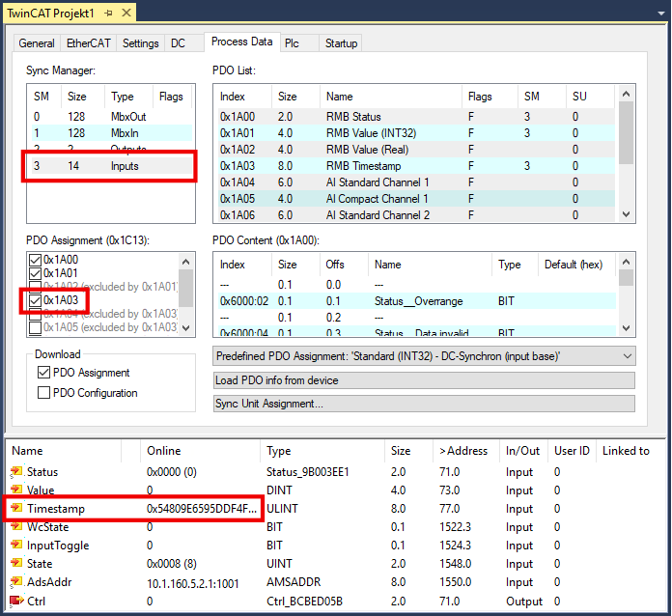Image resolution: width=672 pixels, height=616 pixels.
Task: Sort PDO List by Name header
Action: (x=391, y=97)
